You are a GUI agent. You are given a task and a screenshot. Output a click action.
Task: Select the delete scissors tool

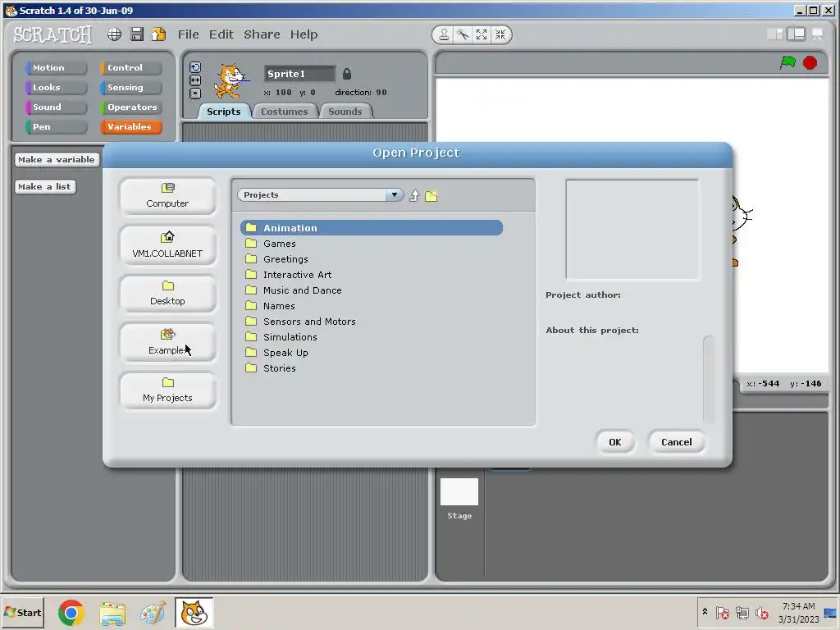tap(463, 34)
